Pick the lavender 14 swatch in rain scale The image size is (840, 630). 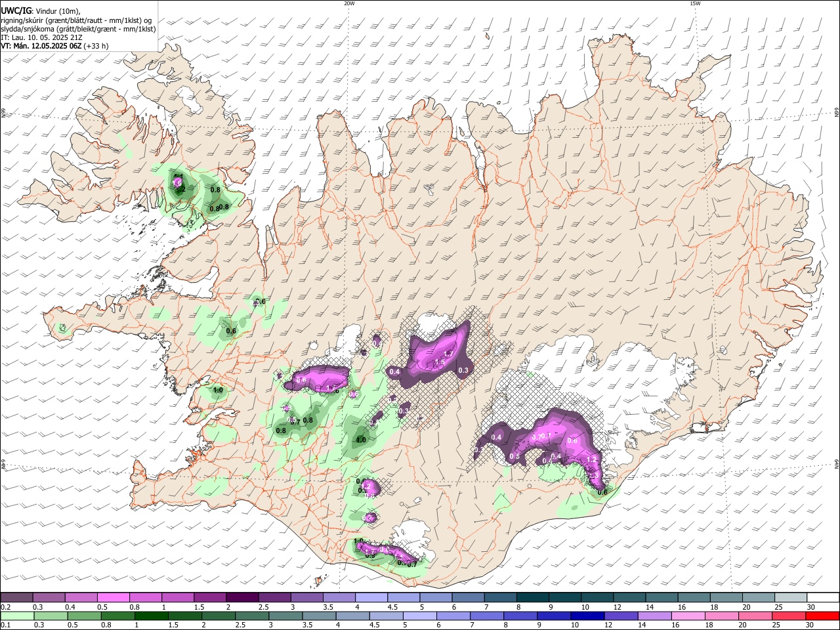654,616
